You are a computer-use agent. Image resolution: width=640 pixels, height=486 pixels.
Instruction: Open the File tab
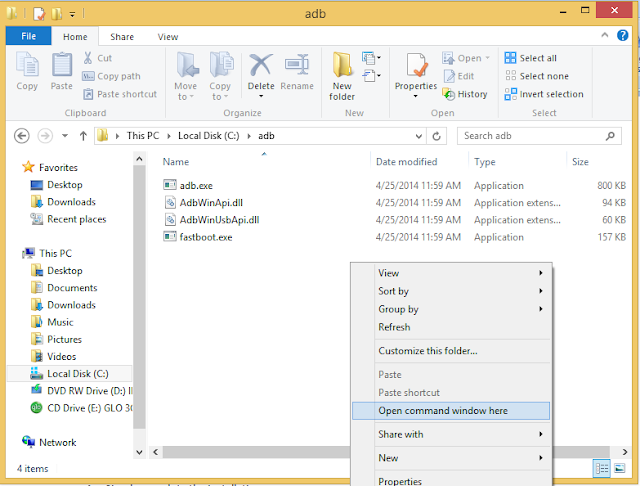(x=29, y=36)
